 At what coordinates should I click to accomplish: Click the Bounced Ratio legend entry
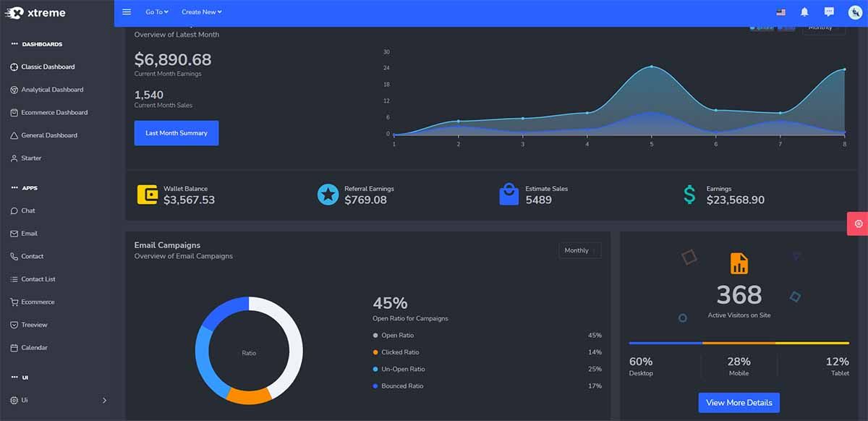point(398,386)
